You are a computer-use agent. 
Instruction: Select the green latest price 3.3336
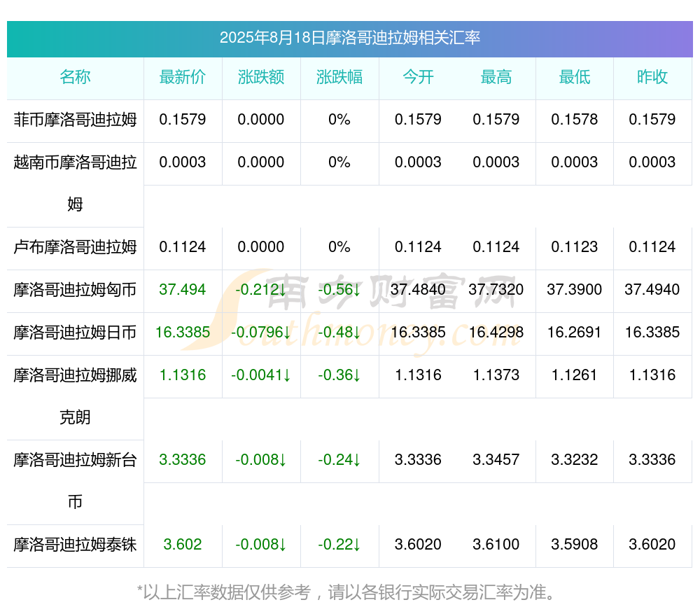click(x=183, y=459)
